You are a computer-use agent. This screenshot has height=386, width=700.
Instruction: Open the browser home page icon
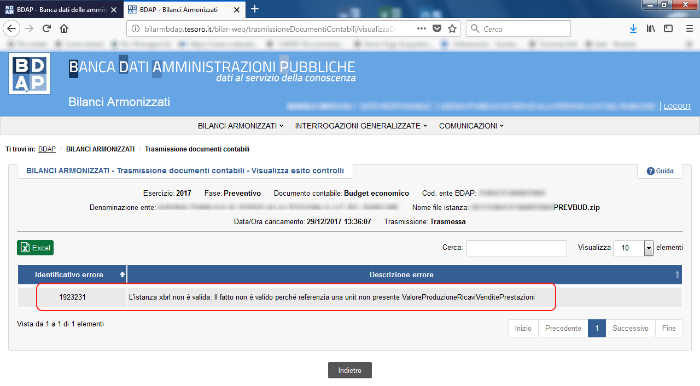tap(64, 29)
